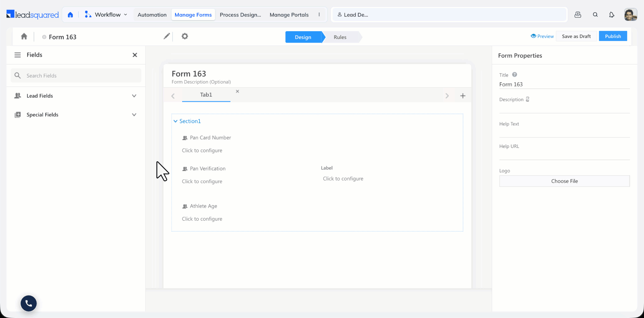Open Process Designer menu item

(x=240, y=15)
